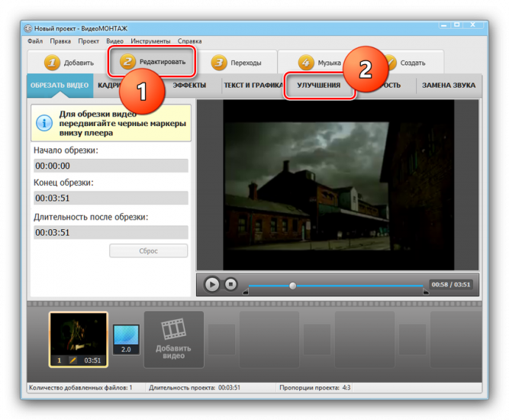This screenshot has height=420, width=509.
Task: Select the first video clip thumbnail
Action: 79,334
